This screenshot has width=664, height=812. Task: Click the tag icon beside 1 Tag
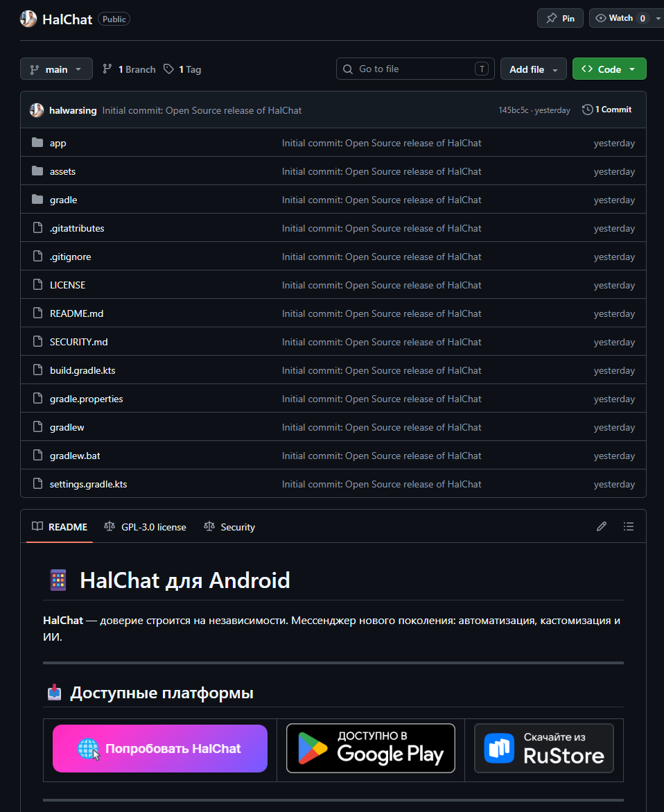(x=168, y=69)
